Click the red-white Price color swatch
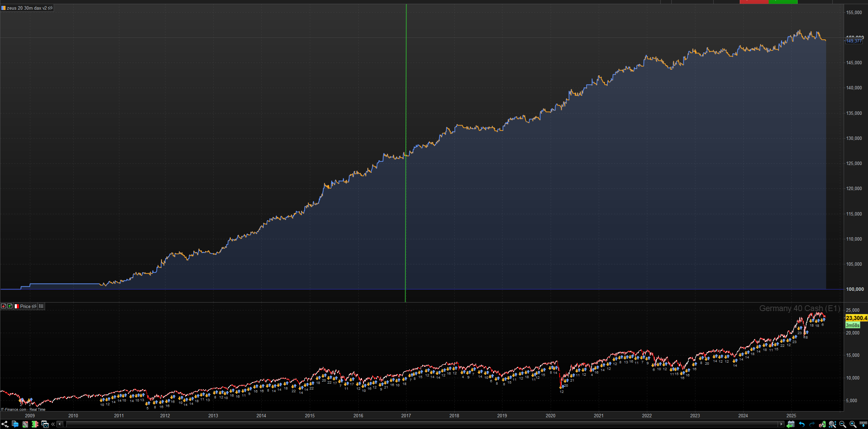Viewport: 868px width, 429px height. tap(16, 306)
